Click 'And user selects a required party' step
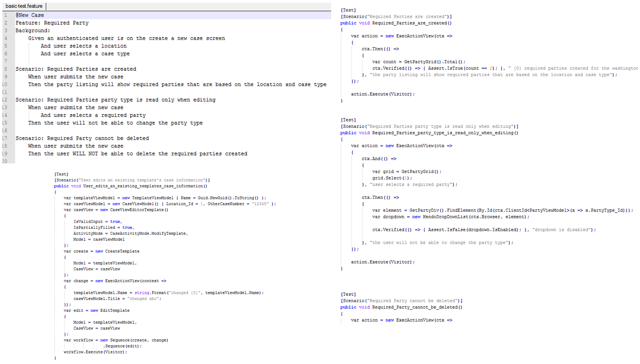This screenshot has height=364, width=640. pyautogui.click(x=93, y=115)
